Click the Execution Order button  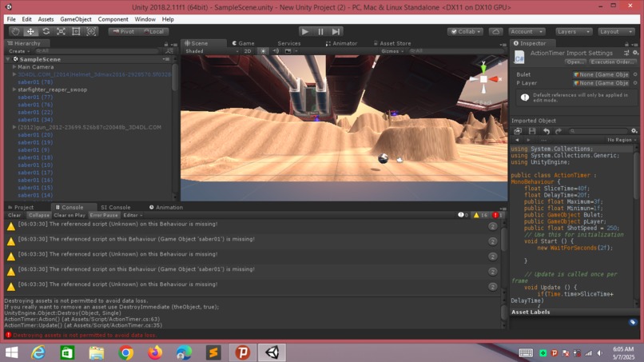coord(613,62)
